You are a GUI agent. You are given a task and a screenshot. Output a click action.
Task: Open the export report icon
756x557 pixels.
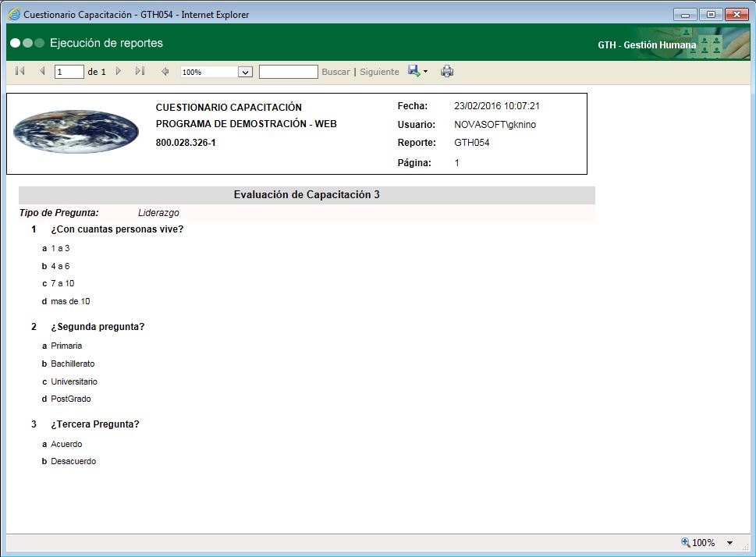(413, 71)
